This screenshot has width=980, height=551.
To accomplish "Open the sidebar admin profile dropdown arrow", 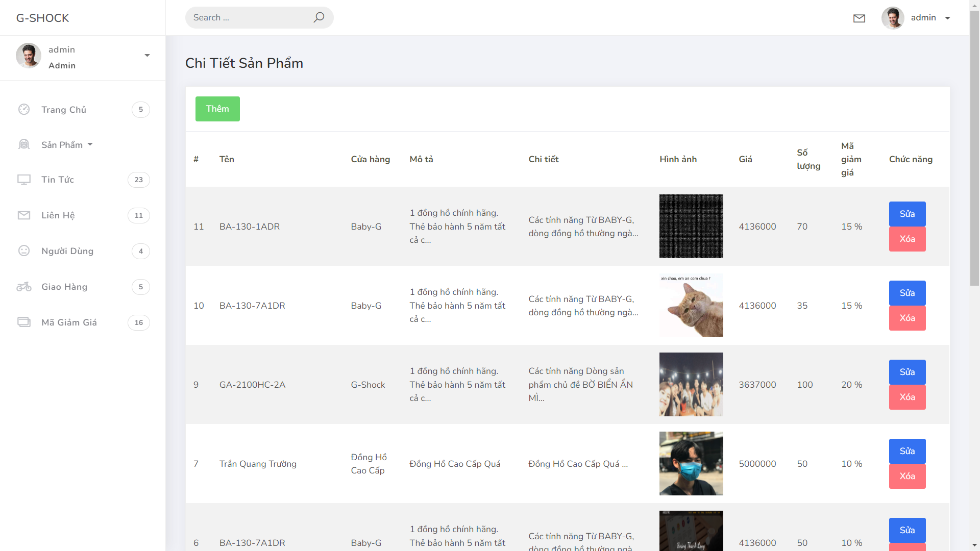I will [147, 56].
